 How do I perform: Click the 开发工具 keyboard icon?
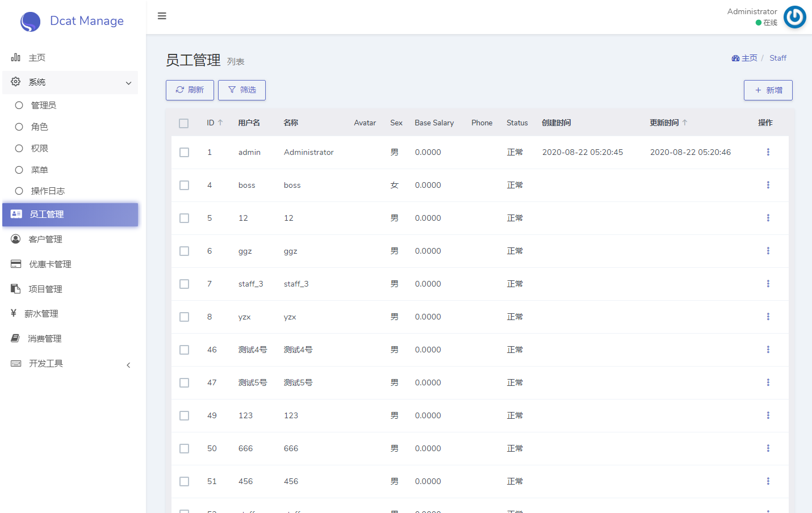tap(16, 363)
